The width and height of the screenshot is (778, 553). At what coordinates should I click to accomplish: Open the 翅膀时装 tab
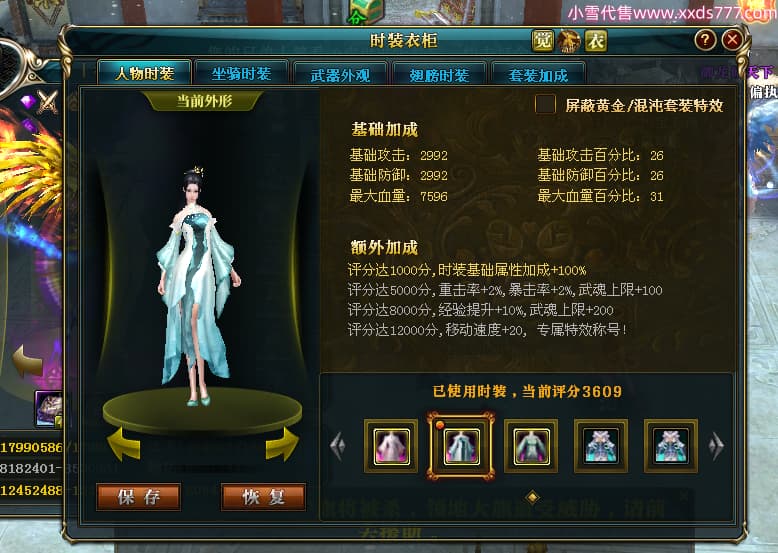439,75
